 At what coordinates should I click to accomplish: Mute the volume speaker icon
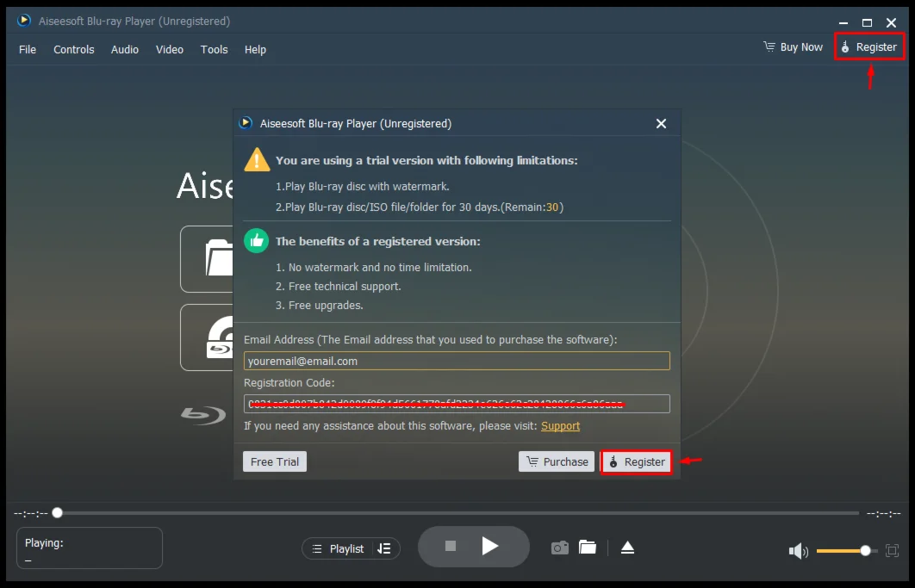(798, 551)
